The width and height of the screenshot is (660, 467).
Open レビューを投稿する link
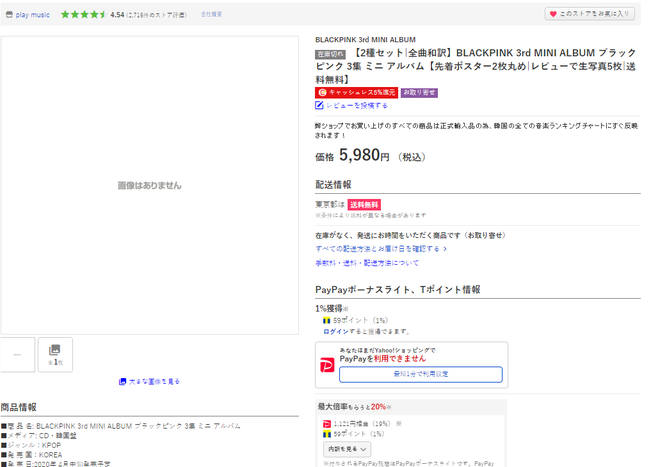tap(357, 105)
